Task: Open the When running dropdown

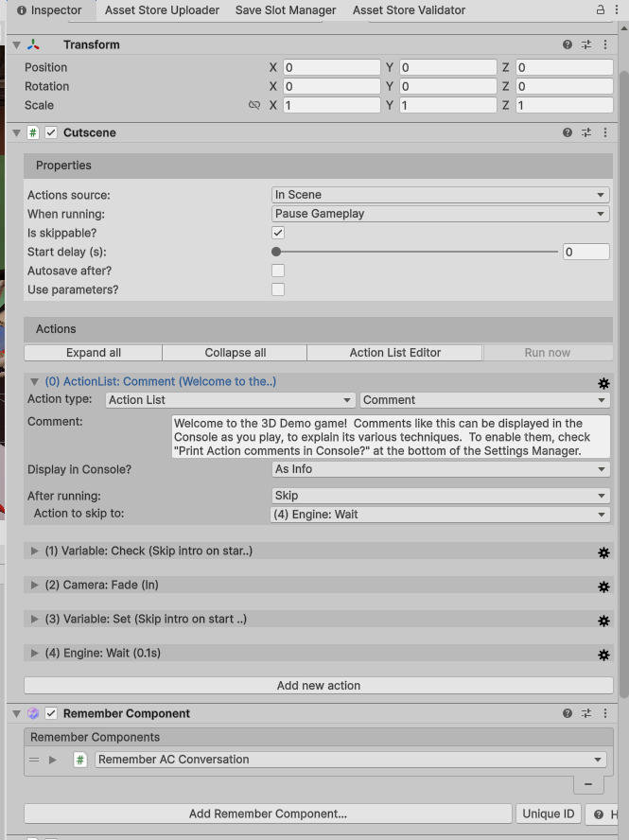Action: click(x=440, y=214)
